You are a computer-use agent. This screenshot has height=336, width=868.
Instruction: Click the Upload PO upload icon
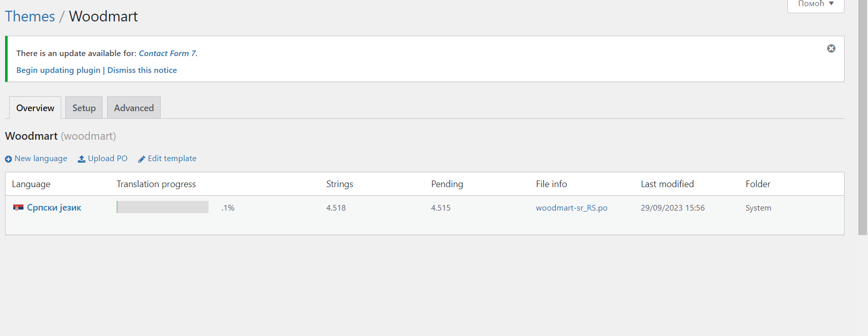click(x=82, y=159)
